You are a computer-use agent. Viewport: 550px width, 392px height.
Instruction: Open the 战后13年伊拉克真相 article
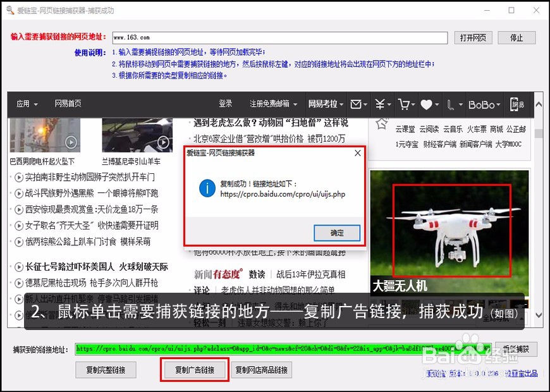311,274
